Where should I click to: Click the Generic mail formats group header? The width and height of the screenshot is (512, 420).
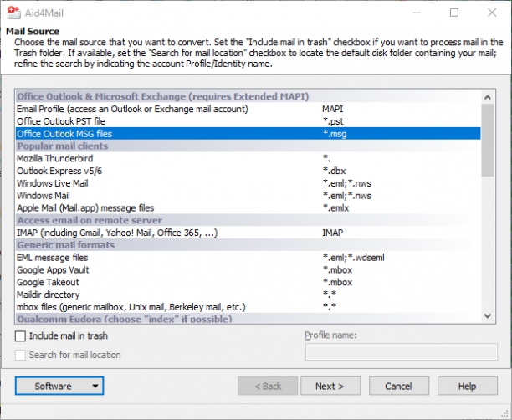pos(248,245)
